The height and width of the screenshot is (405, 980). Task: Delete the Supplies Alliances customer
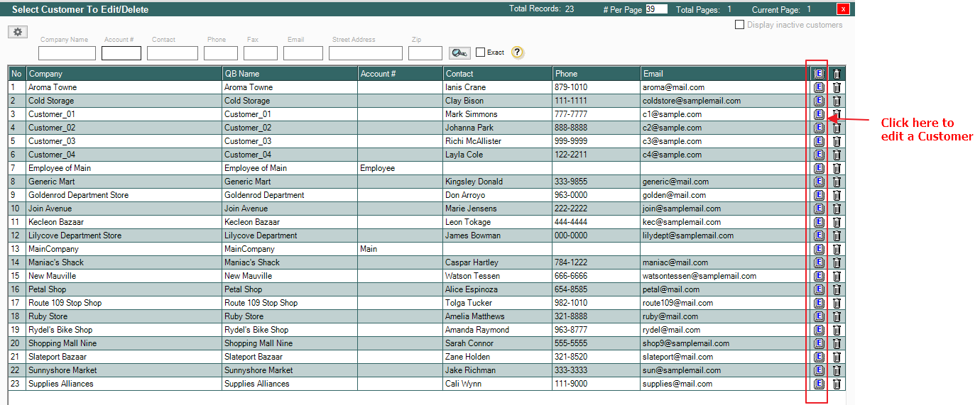pyautogui.click(x=837, y=384)
